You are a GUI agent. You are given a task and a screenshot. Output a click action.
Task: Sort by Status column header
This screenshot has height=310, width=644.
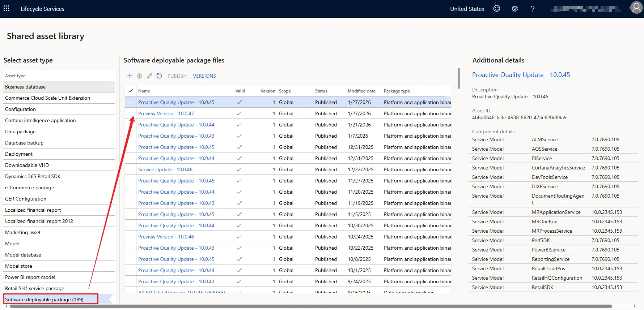pyautogui.click(x=321, y=91)
